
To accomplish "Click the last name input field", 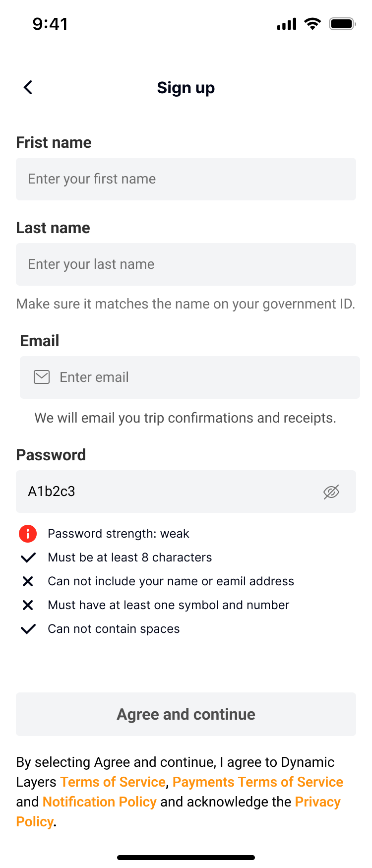I will click(x=186, y=264).
